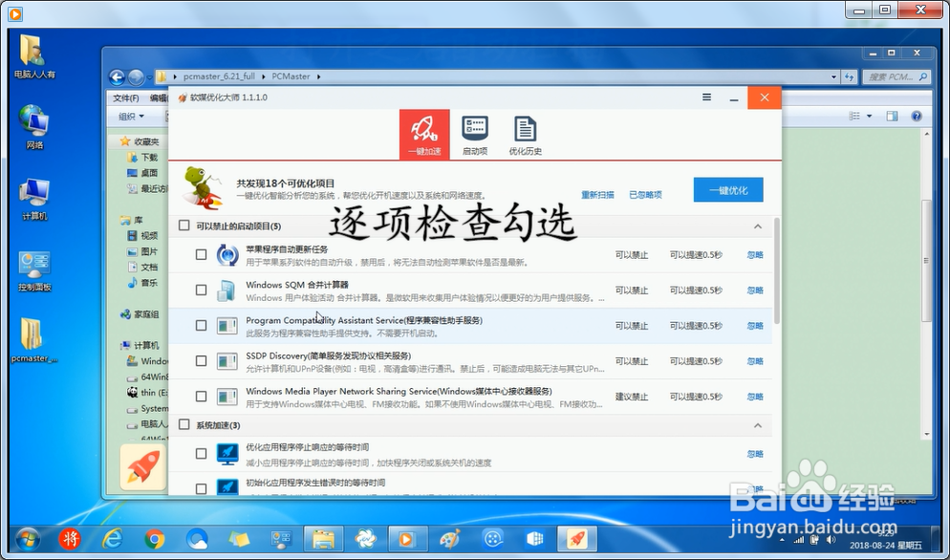Check Program Compatibility Assistant Service checkbox
The height and width of the screenshot is (560, 950).
click(x=201, y=326)
